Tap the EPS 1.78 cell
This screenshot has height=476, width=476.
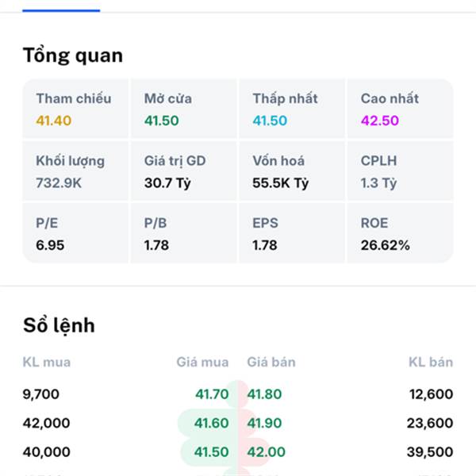point(292,233)
